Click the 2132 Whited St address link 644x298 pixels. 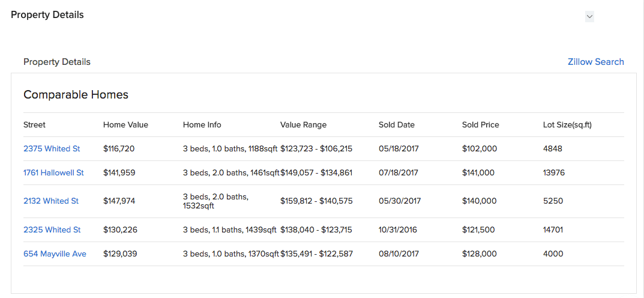[51, 201]
